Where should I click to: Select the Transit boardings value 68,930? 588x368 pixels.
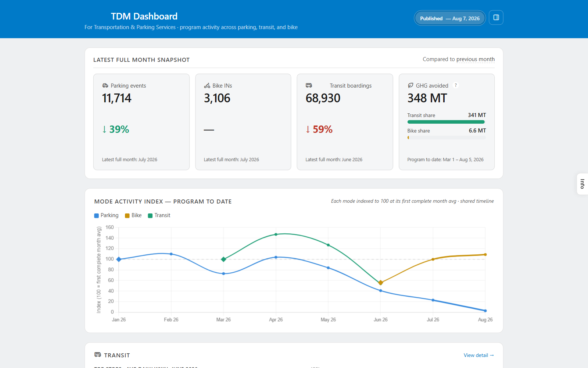click(323, 98)
